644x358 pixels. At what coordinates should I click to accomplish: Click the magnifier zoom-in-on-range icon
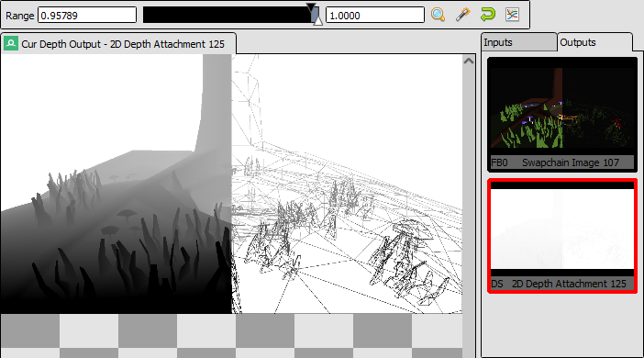[439, 15]
